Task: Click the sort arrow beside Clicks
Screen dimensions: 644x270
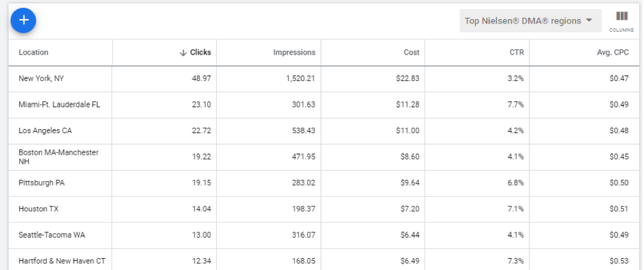Action: pos(183,53)
